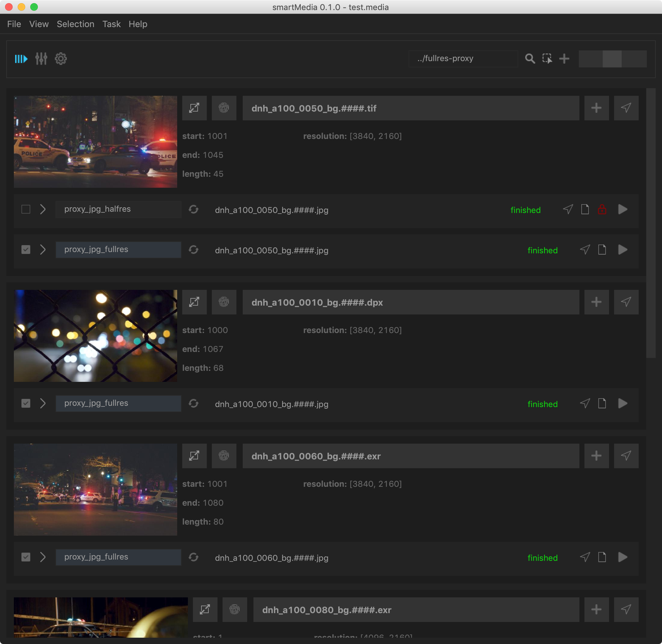Uncheck proxy_jpg_fullres under dnh_a100_0060_bg
The image size is (662, 644).
(x=26, y=557)
